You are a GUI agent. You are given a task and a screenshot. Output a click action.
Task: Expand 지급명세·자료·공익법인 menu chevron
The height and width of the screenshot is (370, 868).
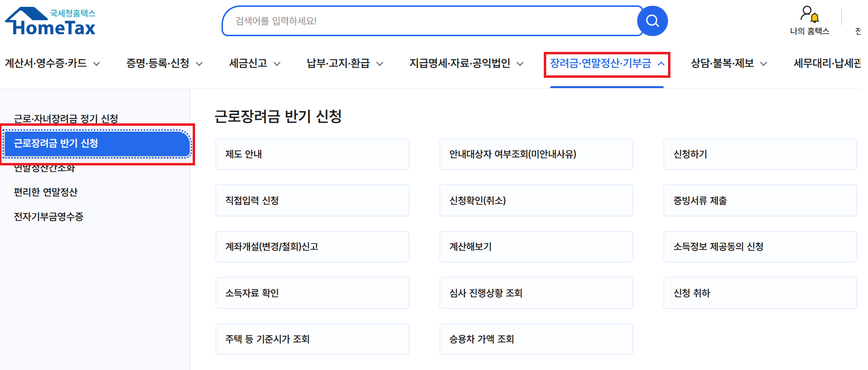[520, 64]
